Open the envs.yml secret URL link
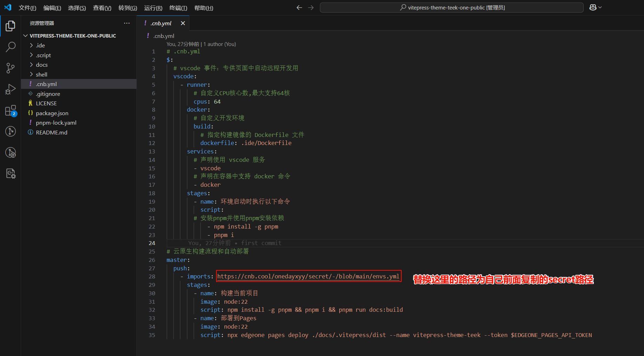644x356 pixels. pyautogui.click(x=308, y=276)
